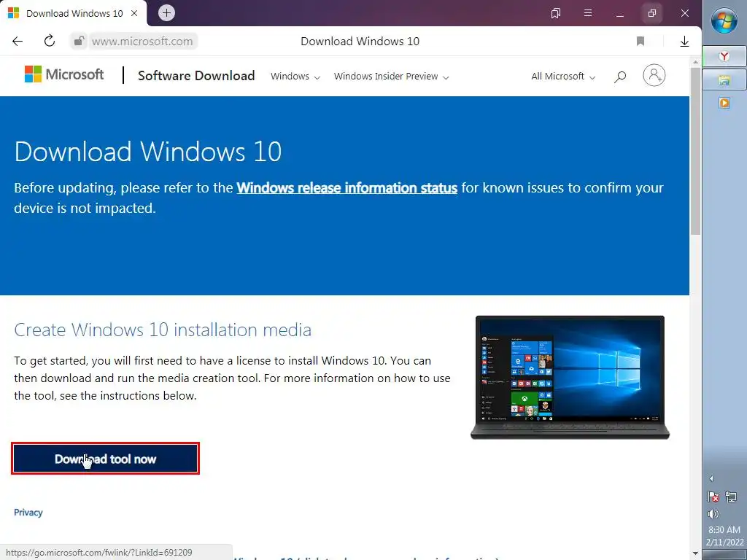Image resolution: width=747 pixels, height=560 pixels.
Task: Sign in via the account avatar icon
Action: point(654,75)
